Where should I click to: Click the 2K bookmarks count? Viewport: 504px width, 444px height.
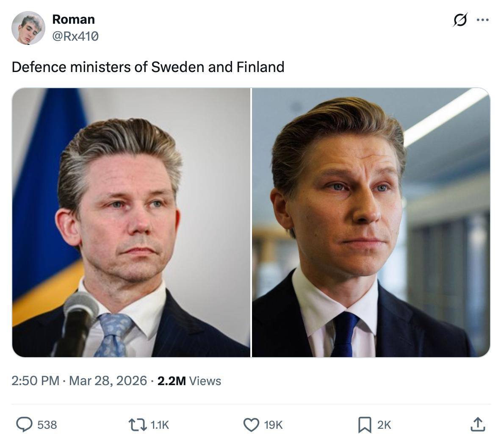(x=384, y=425)
